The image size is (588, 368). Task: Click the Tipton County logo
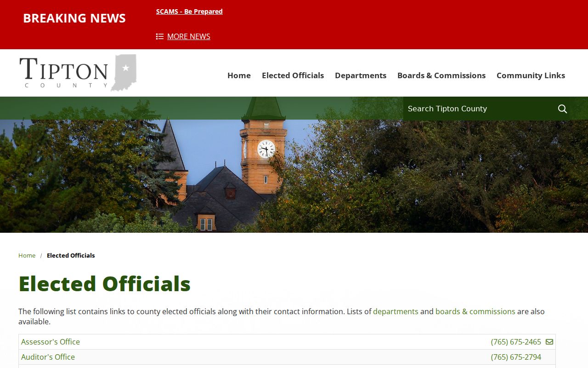78,73
